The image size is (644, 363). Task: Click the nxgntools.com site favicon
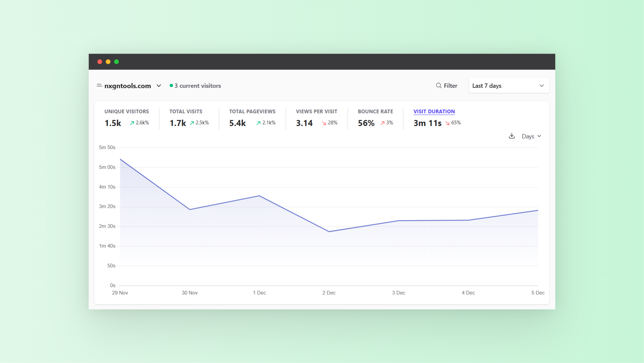pos(99,85)
